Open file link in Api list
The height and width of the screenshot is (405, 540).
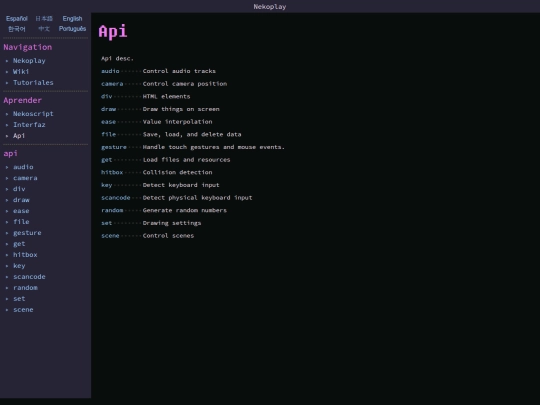click(x=108, y=135)
